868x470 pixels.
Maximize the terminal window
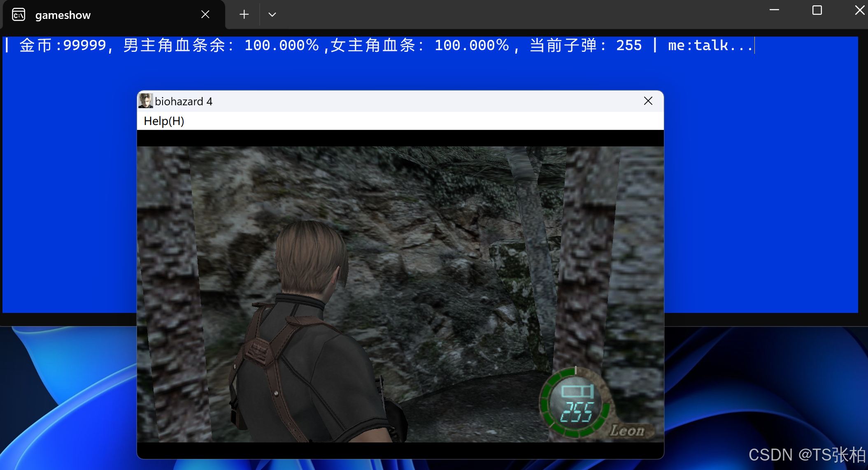[x=817, y=10]
